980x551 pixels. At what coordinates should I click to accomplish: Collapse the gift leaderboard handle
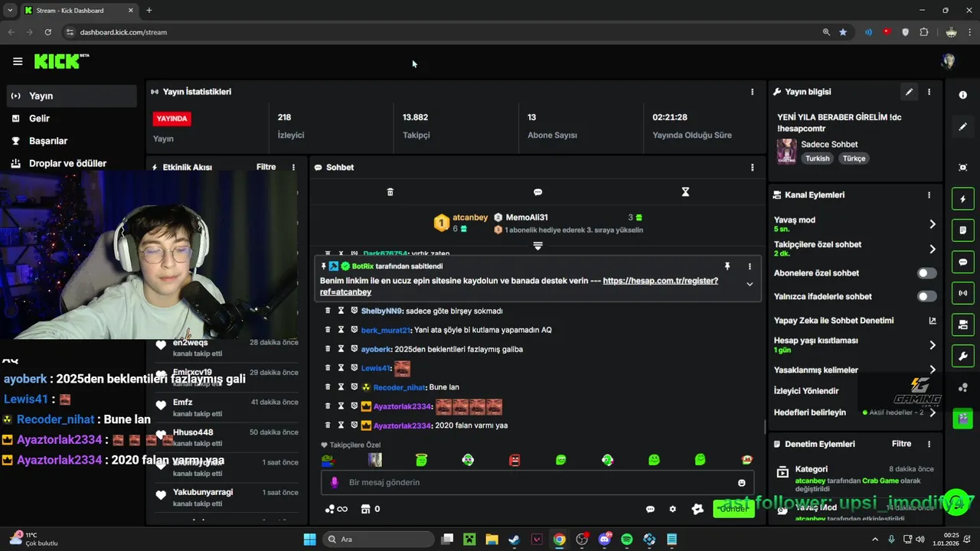[x=537, y=246]
